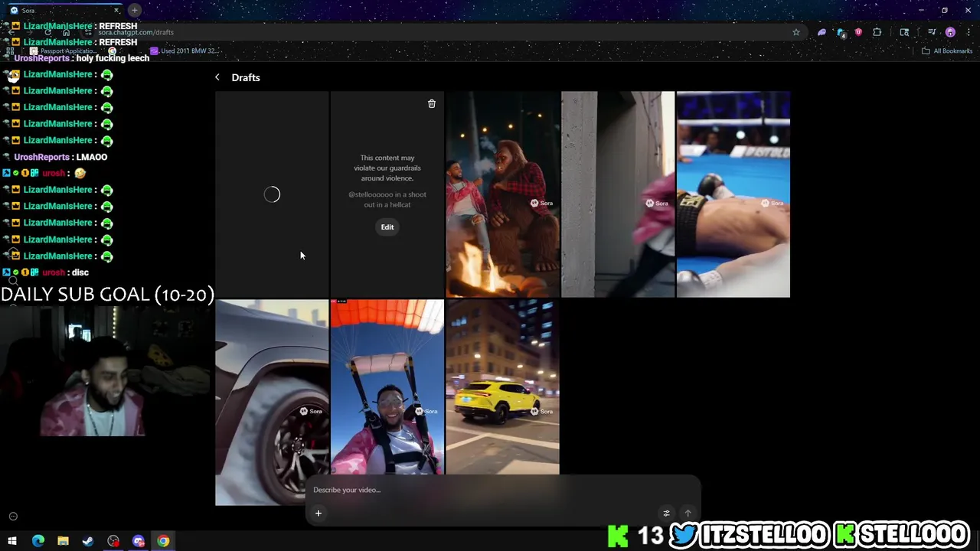Click the loading draft tile with spinner
Viewport: 980px width, 551px height.
point(272,194)
